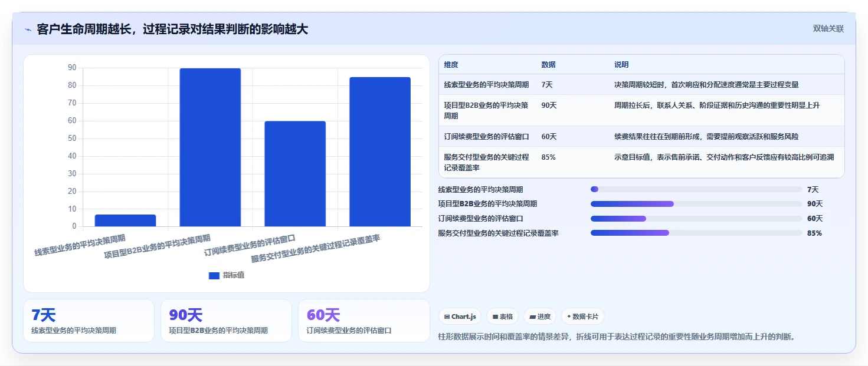This screenshot has width=868, height=366.
Task: Click the bar for 订阅续费型业务的评估窗口
Action: pyautogui.click(x=295, y=174)
